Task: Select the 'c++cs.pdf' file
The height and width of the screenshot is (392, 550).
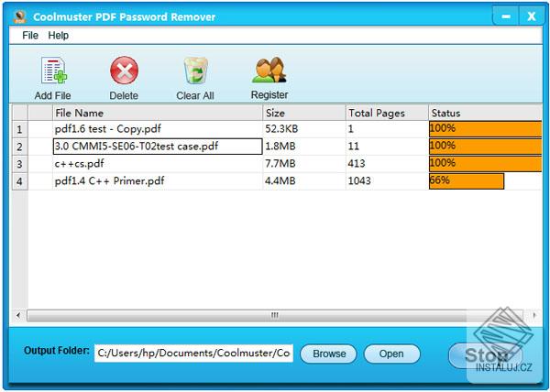Action: click(x=158, y=164)
